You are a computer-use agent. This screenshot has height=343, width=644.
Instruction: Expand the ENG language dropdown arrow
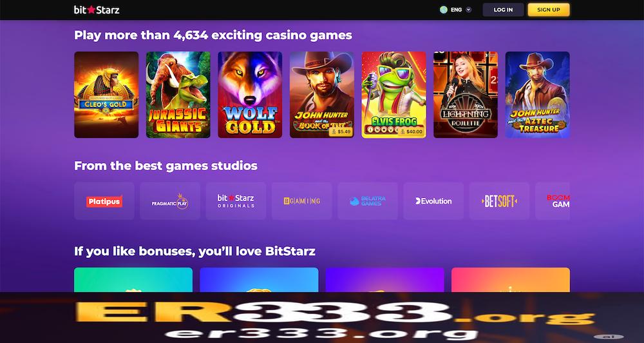coord(469,10)
